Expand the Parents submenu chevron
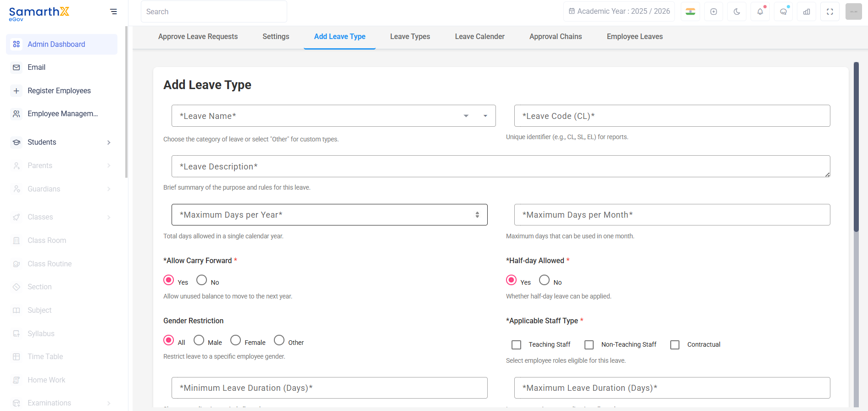 (x=109, y=166)
